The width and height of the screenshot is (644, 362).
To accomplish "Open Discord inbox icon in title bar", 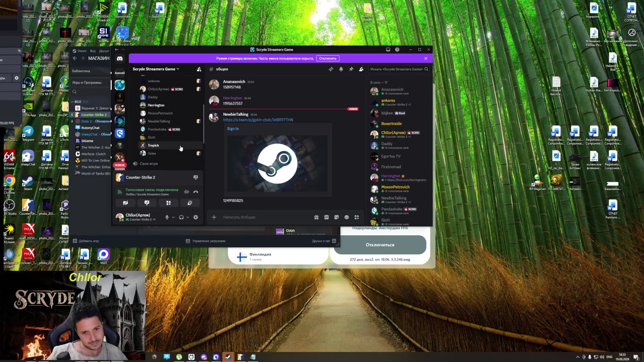I will tap(388, 50).
